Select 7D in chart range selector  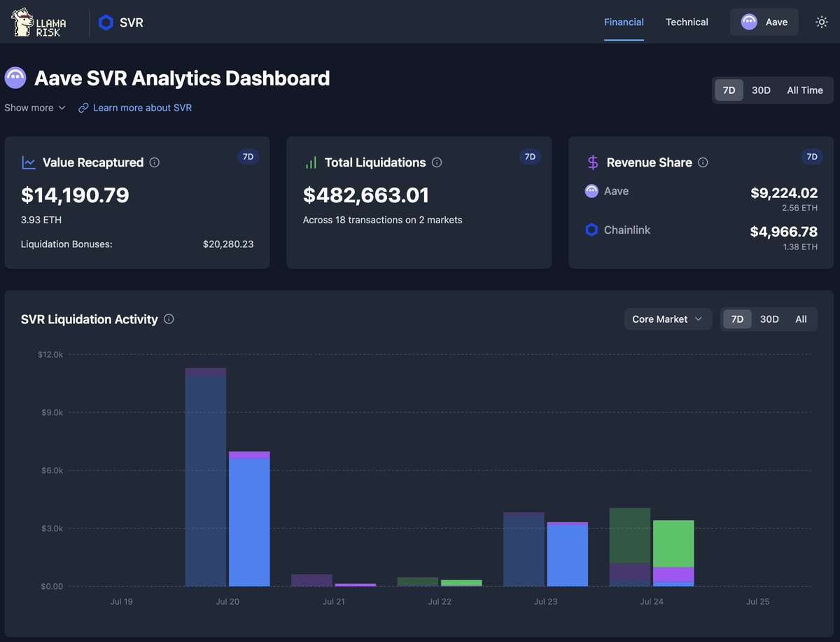point(737,319)
